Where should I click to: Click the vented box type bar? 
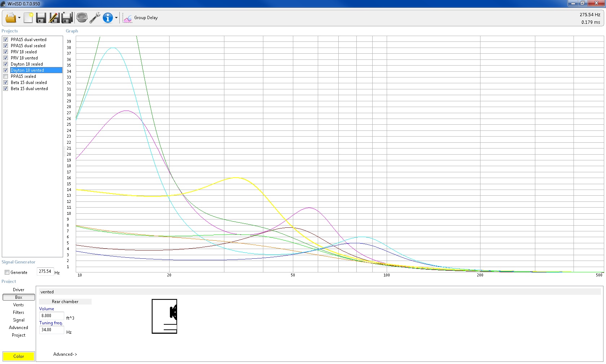point(320,292)
